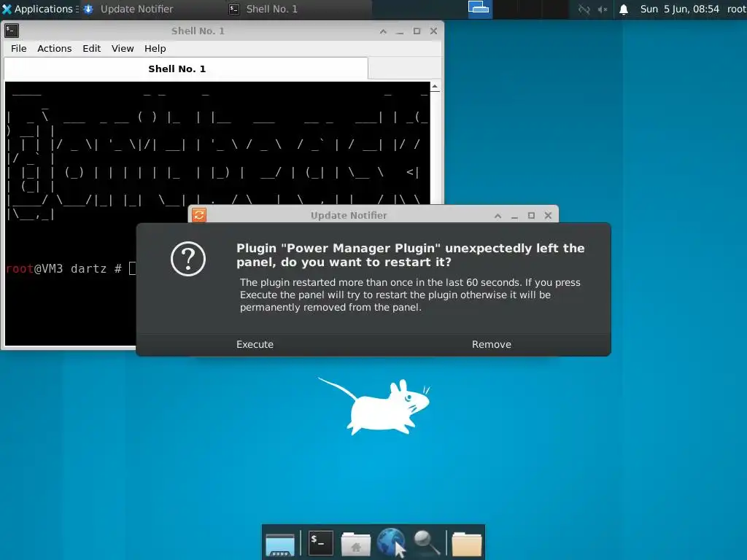This screenshot has height=560, width=747.
Task: Launch the Web Browser globe icon in the dock
Action: coord(392,542)
